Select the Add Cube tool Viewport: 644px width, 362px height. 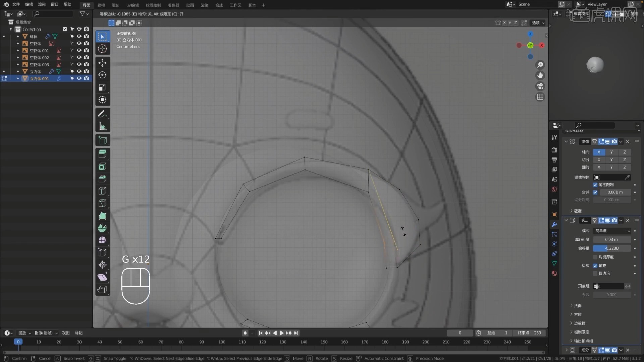tap(102, 140)
